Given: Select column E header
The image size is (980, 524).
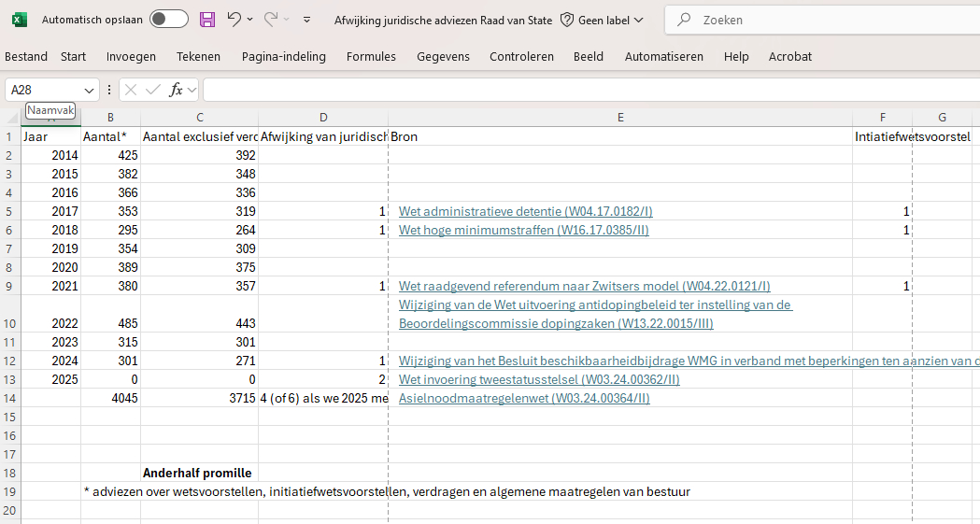Looking at the screenshot, I should point(620,117).
